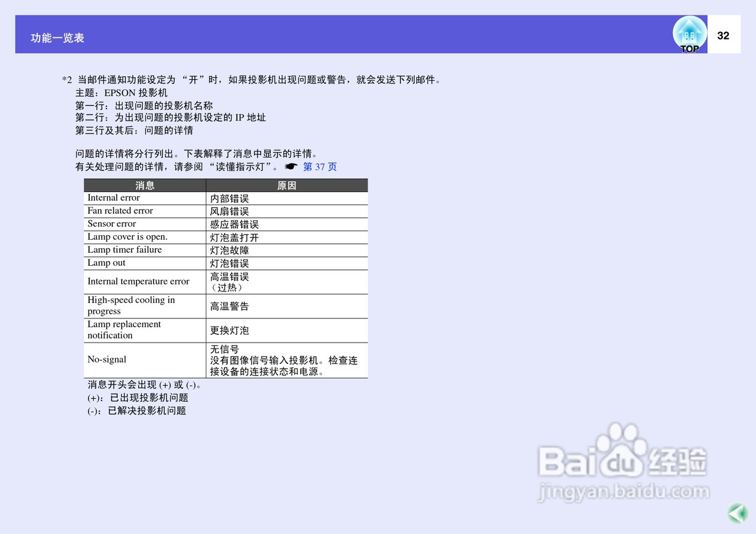Select the "消息" table header cell
The image size is (756, 534).
(x=145, y=185)
